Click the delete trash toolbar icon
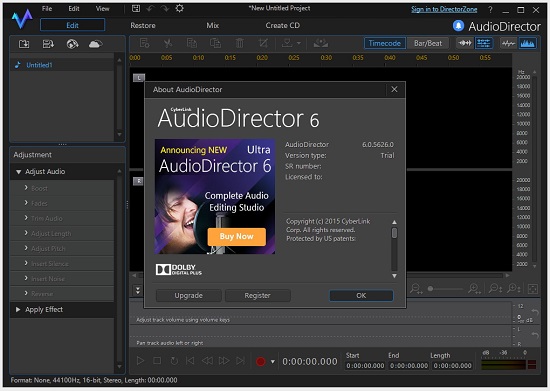The image size is (550, 391). [x=240, y=43]
